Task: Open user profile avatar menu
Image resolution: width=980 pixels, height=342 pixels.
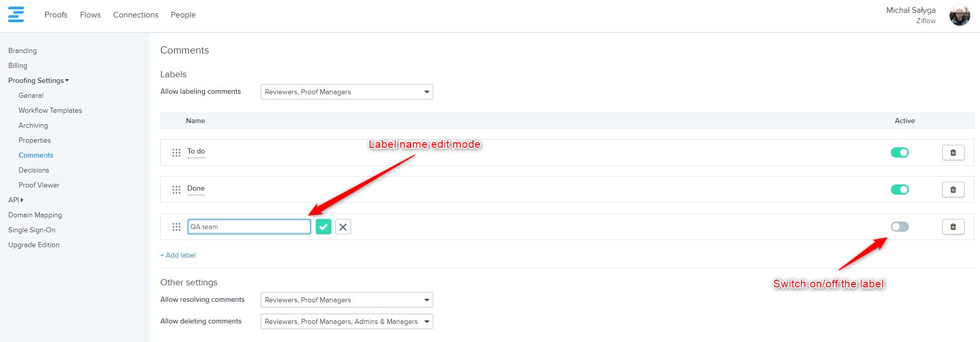Action: tap(959, 15)
